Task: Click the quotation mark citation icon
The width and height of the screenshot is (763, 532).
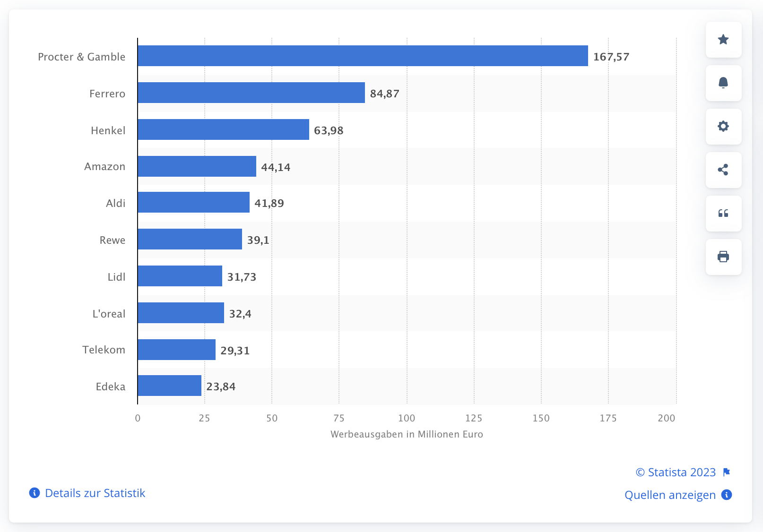Action: [723, 213]
